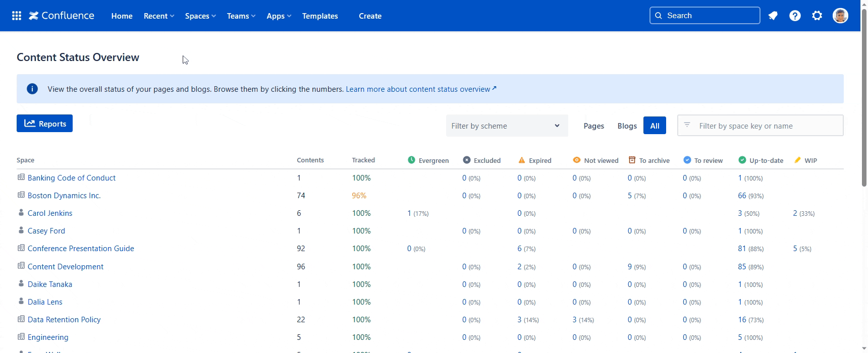Open the settings gear icon
Image resolution: width=868 pixels, height=353 pixels.
(817, 16)
